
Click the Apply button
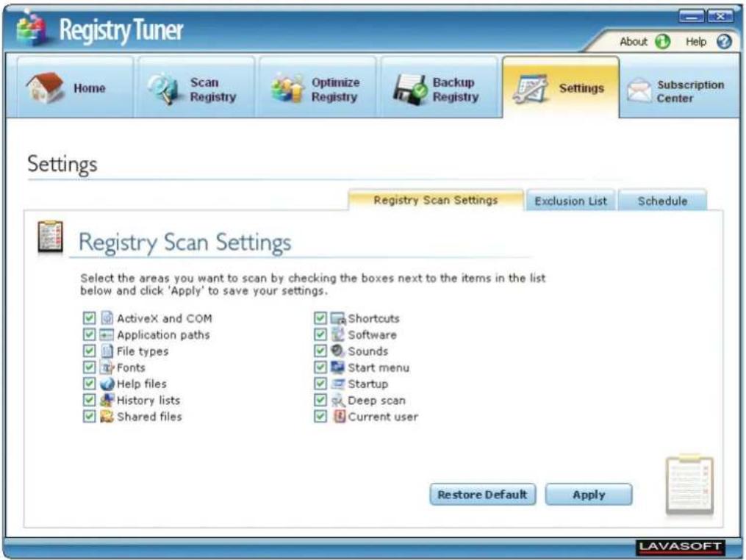point(589,495)
